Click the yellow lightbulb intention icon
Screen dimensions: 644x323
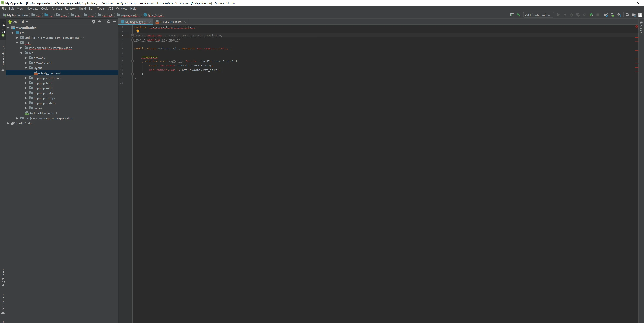pos(138,31)
